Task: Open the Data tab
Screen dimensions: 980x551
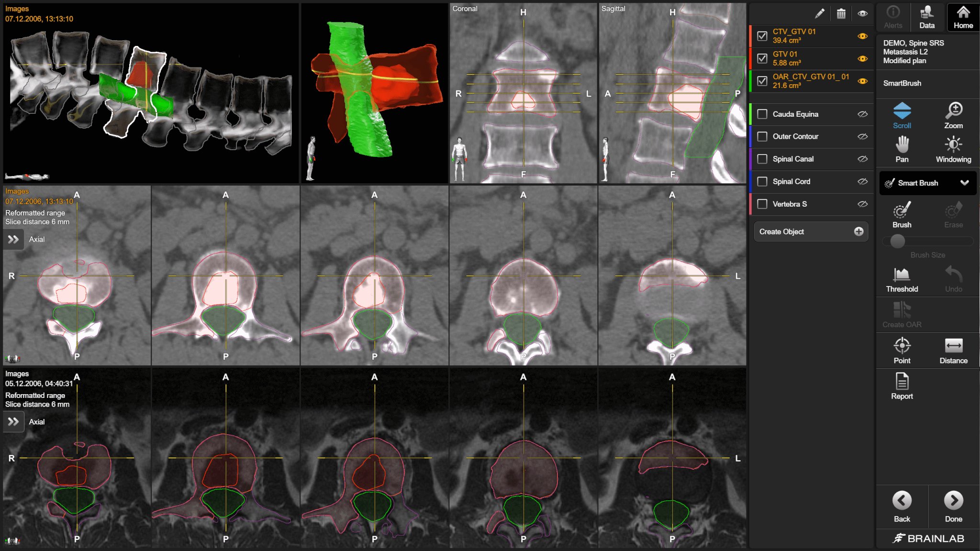Action: click(926, 17)
